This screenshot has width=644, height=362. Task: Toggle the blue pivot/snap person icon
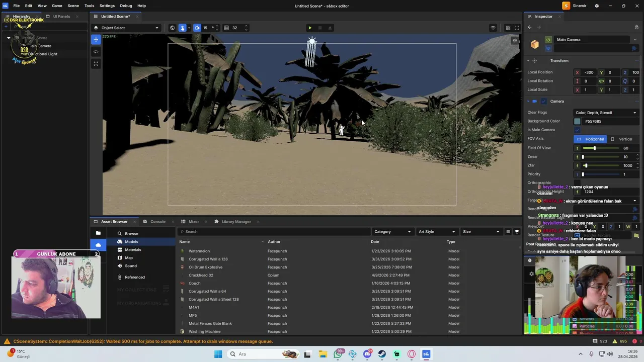click(183, 28)
